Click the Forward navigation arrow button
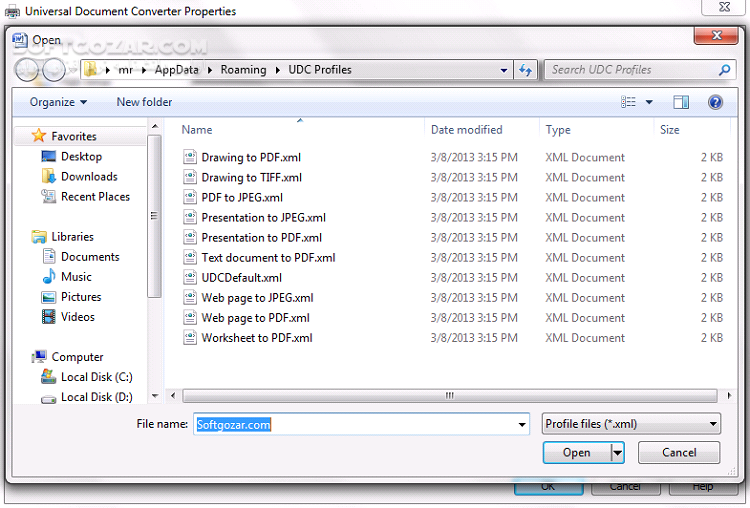 54,70
